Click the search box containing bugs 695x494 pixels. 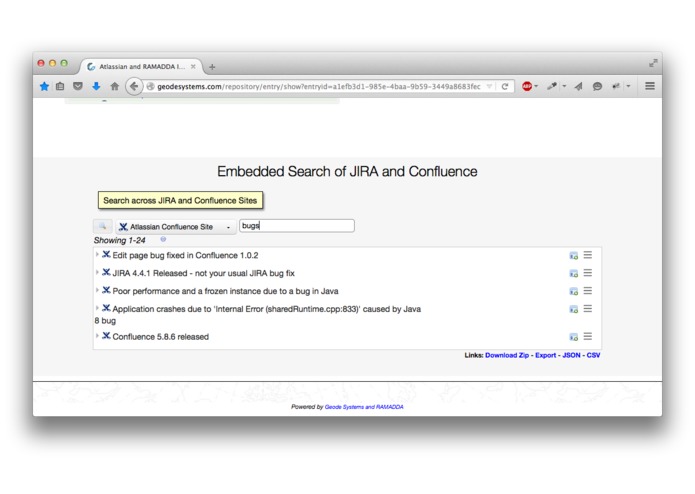pos(297,226)
